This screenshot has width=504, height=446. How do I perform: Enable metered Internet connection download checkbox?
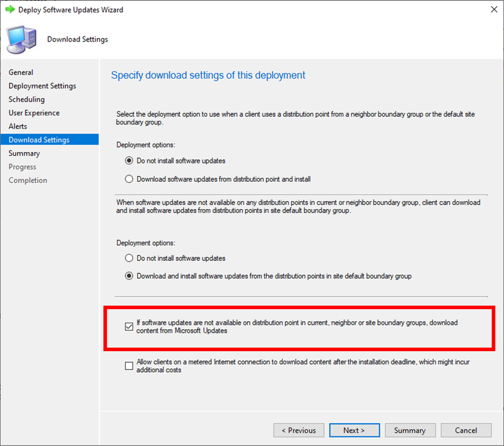point(129,366)
